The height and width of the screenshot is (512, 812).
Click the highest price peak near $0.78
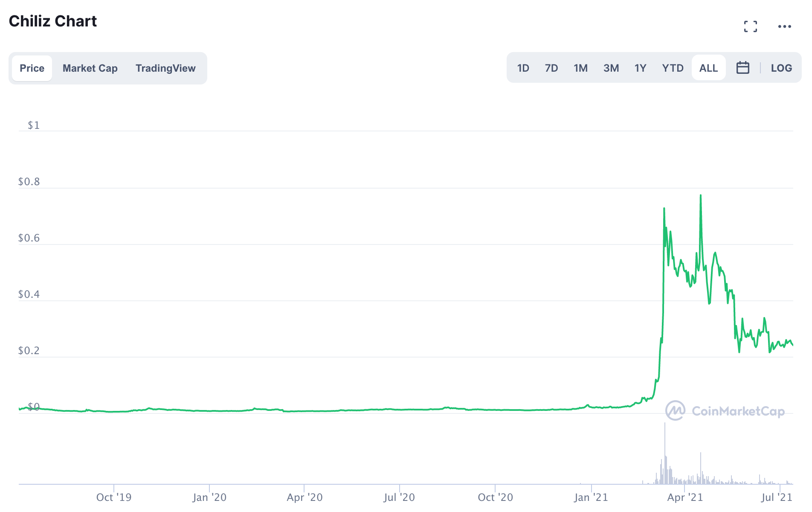pos(701,196)
